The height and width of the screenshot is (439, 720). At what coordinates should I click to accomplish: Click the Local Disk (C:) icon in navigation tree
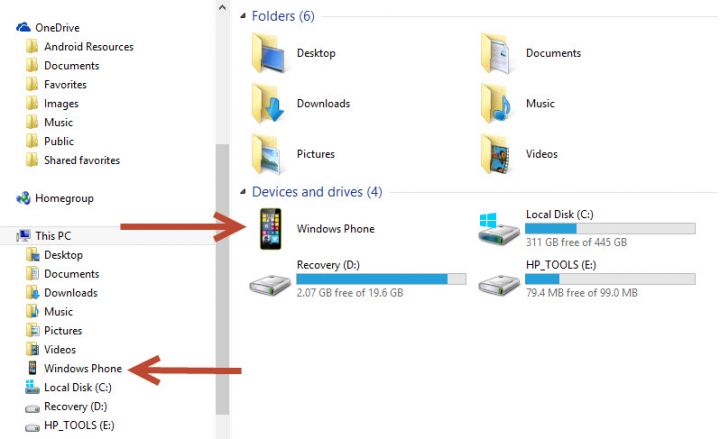tap(32, 387)
